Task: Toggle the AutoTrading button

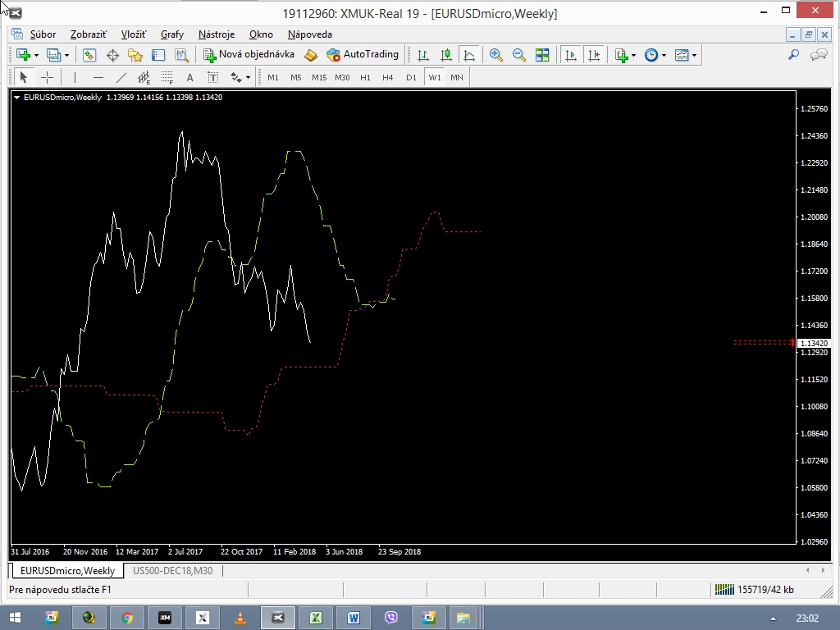Action: [x=363, y=54]
